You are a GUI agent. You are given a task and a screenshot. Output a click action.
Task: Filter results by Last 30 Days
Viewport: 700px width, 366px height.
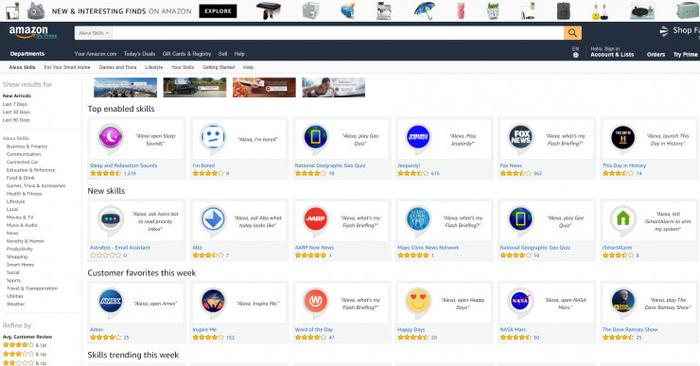[x=16, y=112]
